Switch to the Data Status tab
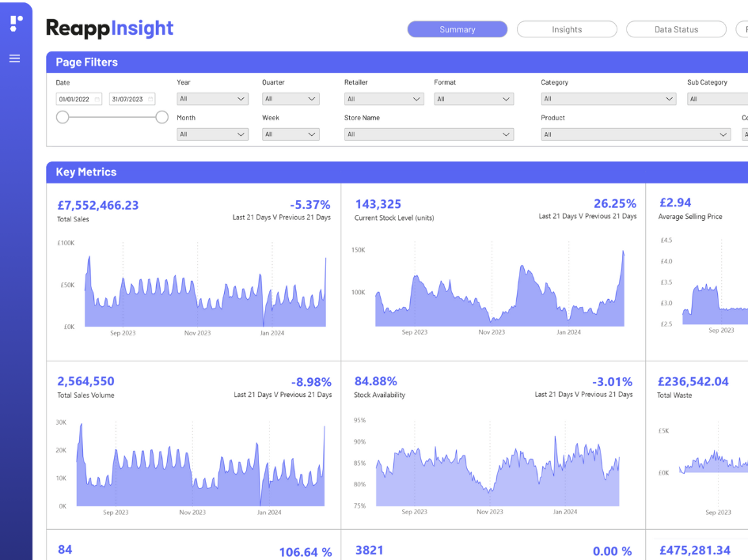 click(676, 28)
